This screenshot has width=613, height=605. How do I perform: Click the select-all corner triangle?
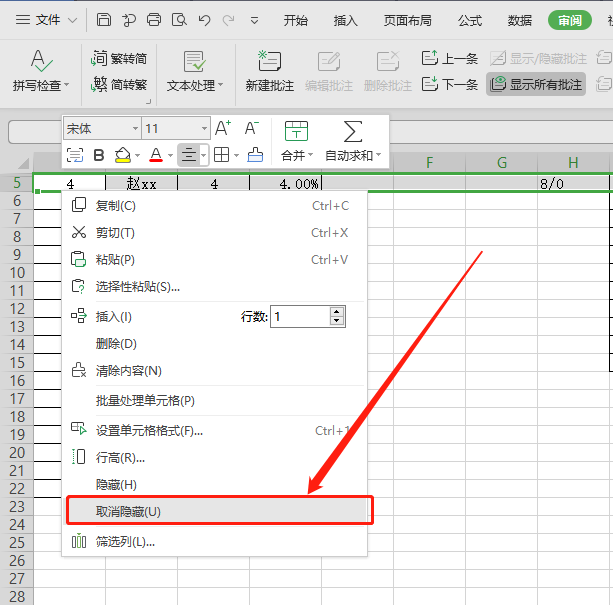[23, 163]
